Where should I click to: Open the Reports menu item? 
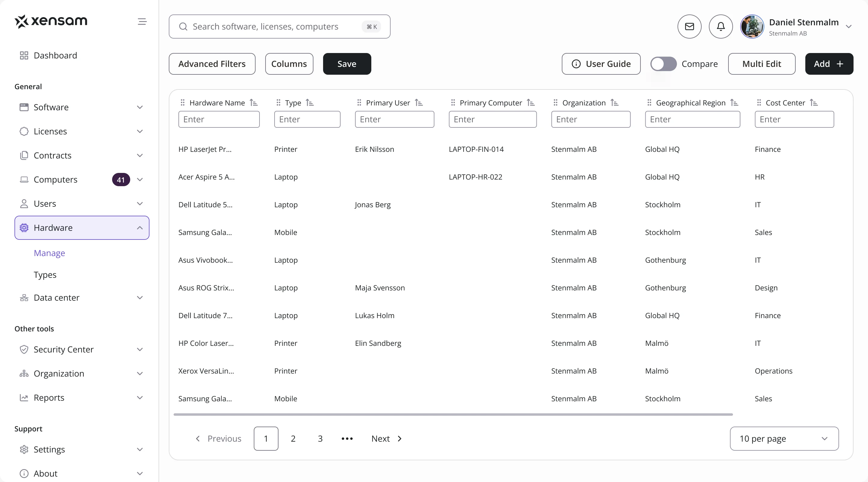tap(82, 397)
